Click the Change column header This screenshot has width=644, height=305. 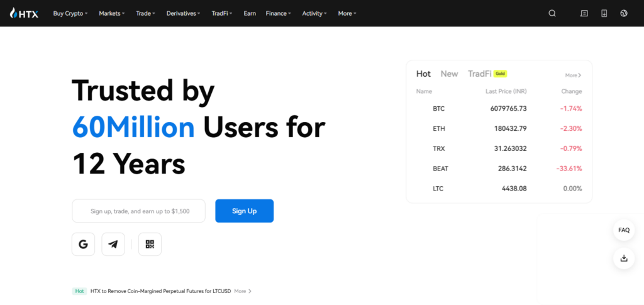click(x=572, y=92)
